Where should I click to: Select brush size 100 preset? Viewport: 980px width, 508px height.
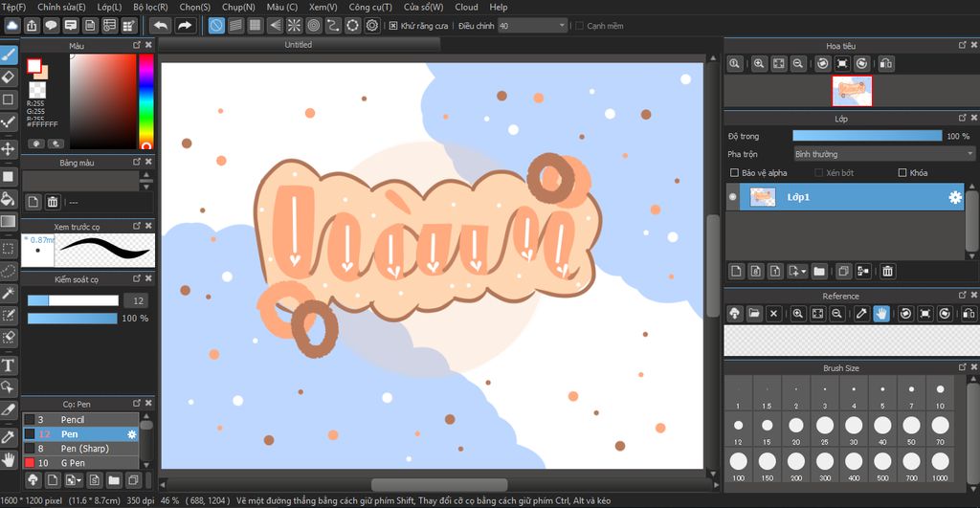pyautogui.click(x=738, y=465)
